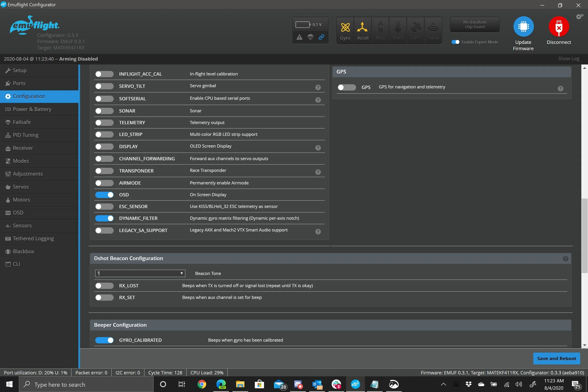
Task: Open the Beacon Tone dropdown
Action: (140, 273)
